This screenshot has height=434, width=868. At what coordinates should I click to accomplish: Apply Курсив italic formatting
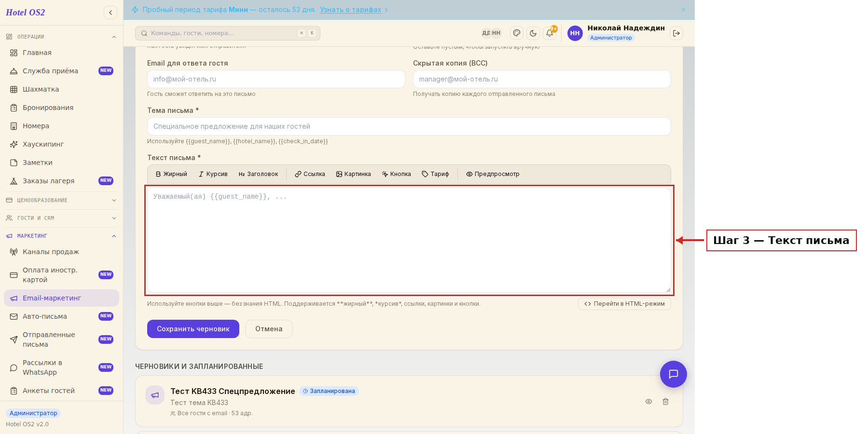pos(213,174)
